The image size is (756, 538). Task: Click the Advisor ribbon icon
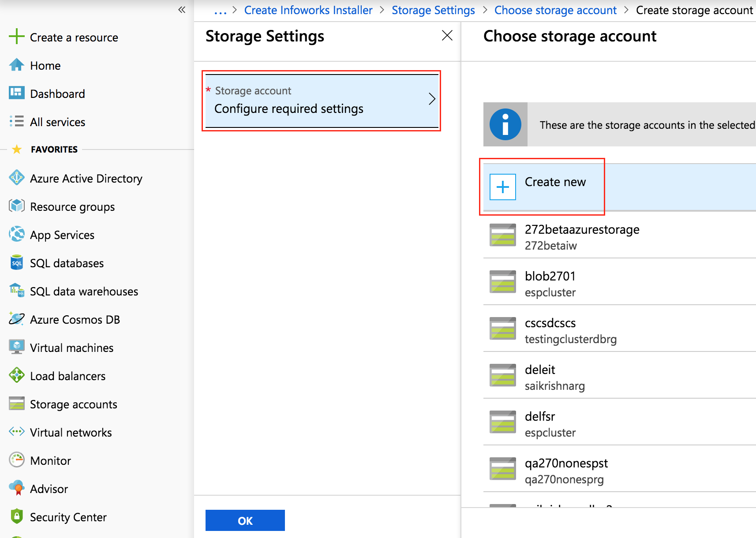click(x=17, y=488)
